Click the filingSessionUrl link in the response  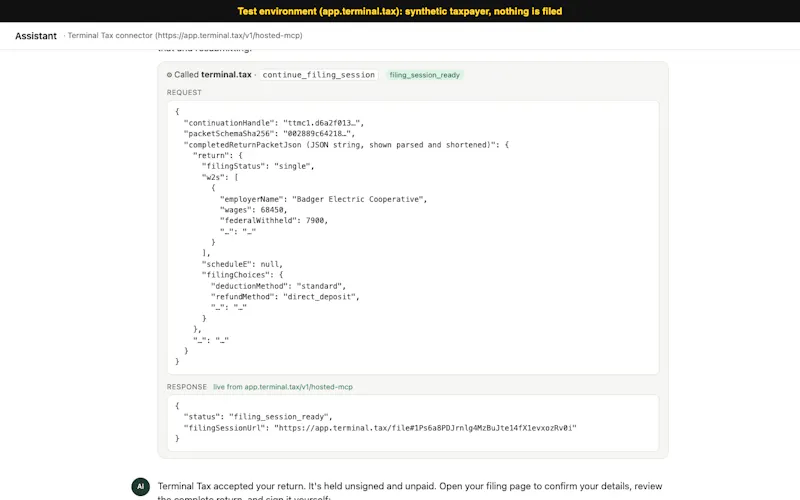coord(425,428)
